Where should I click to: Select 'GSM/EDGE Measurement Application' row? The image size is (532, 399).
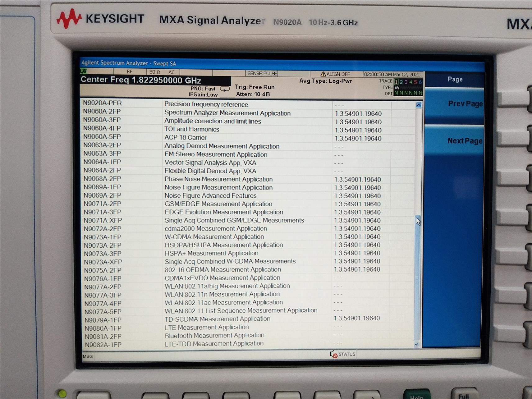coord(248,204)
